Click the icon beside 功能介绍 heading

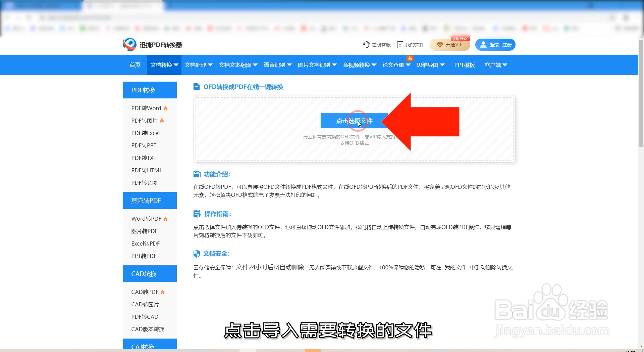click(x=197, y=174)
